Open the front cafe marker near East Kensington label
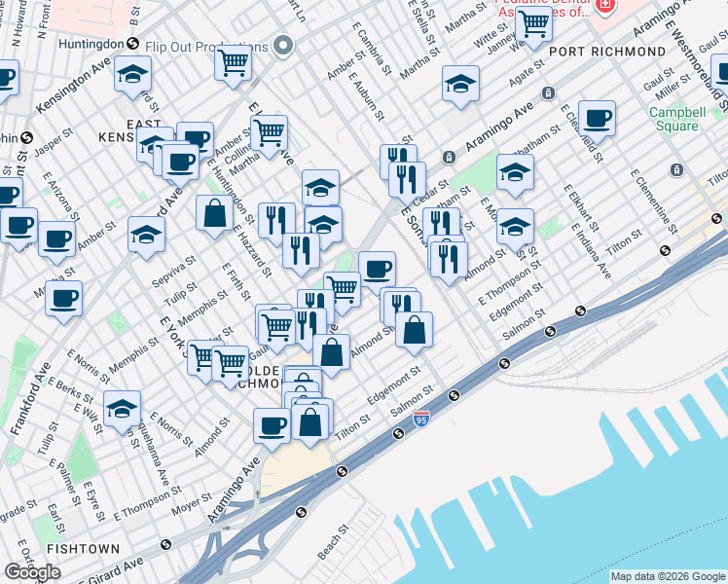This screenshot has height=584, width=728. (181, 164)
